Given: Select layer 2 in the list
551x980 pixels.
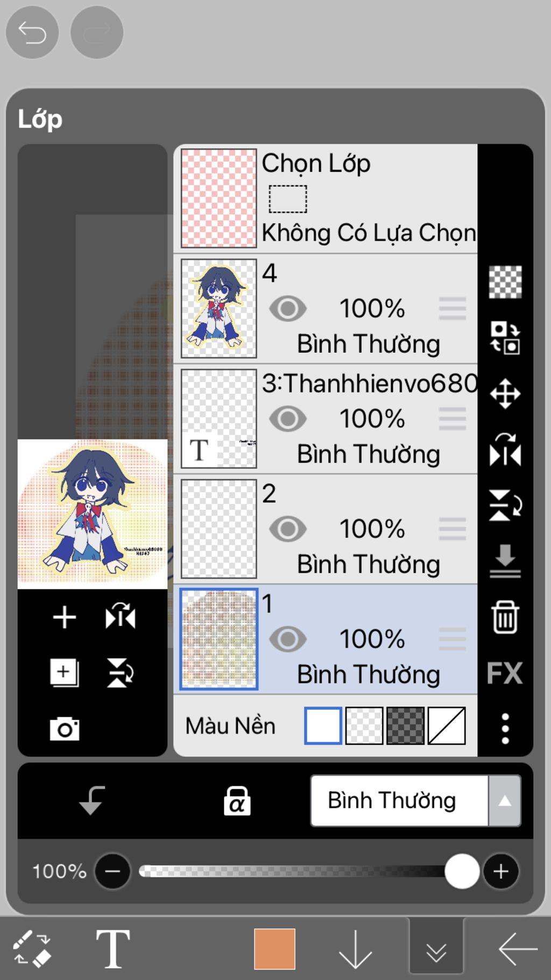Looking at the screenshot, I should point(326,529).
